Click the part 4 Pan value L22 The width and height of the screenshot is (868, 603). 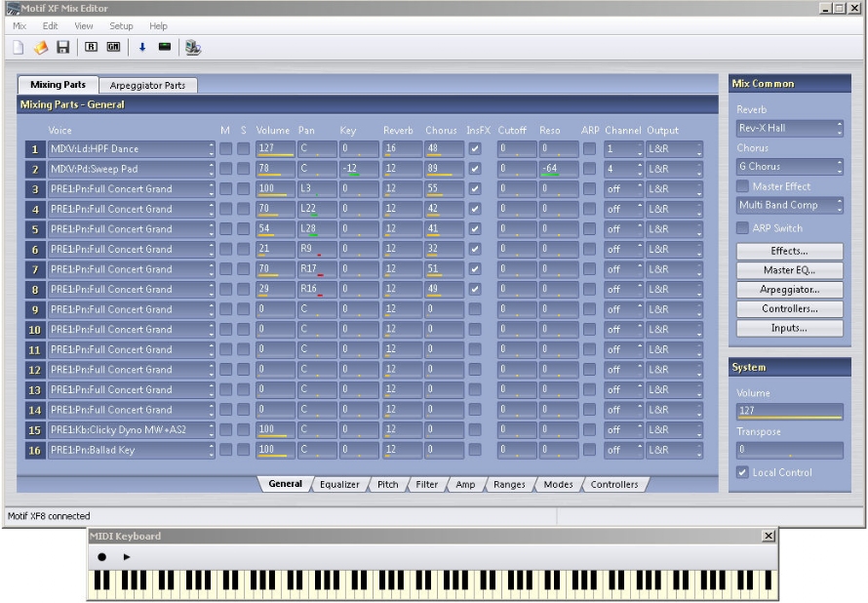tap(317, 209)
